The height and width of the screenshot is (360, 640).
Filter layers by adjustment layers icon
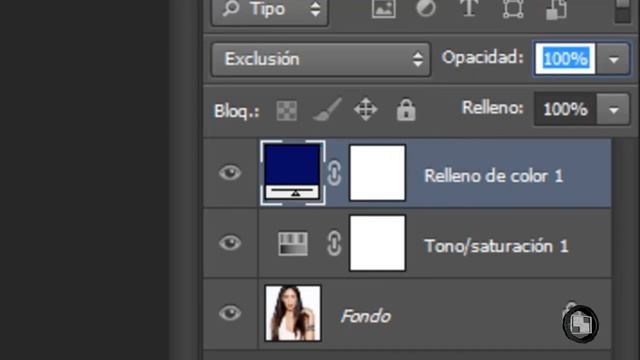426,8
